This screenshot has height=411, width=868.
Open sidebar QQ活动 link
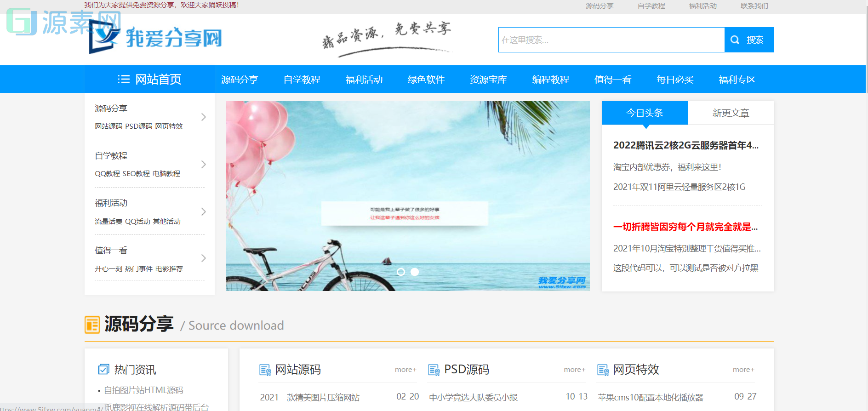click(138, 221)
